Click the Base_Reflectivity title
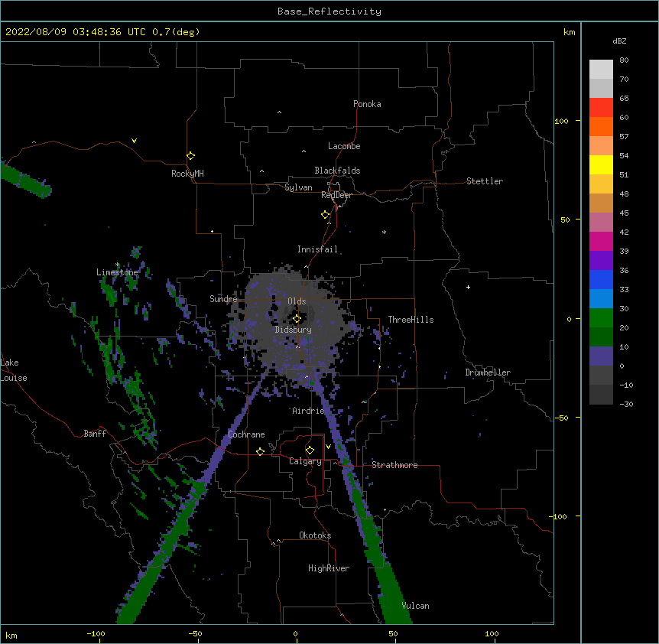 click(329, 11)
